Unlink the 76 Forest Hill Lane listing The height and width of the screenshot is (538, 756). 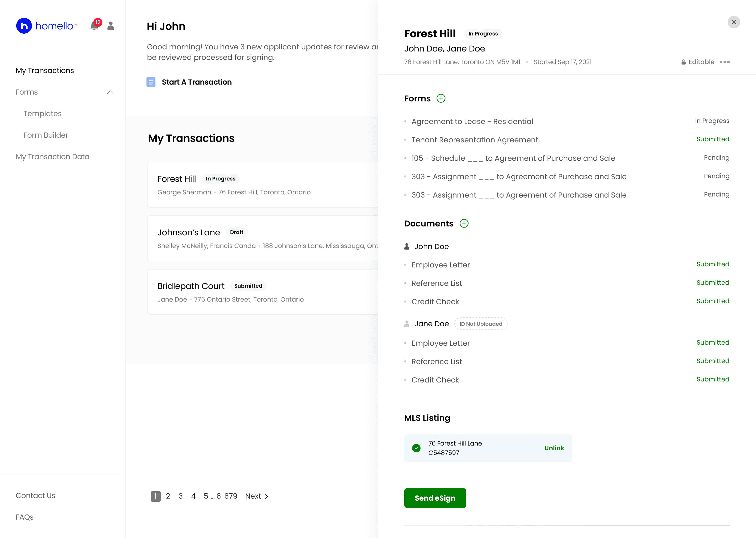pos(554,448)
